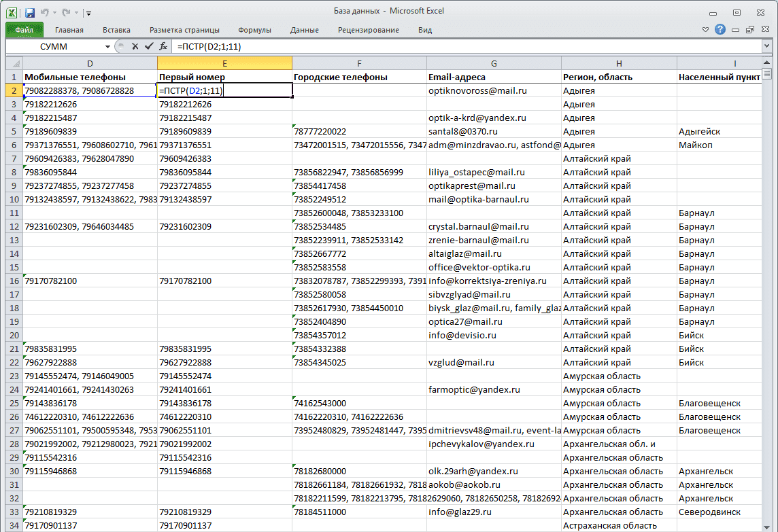Select cell containing 78777220022
The image size is (778, 532).
[x=359, y=131]
